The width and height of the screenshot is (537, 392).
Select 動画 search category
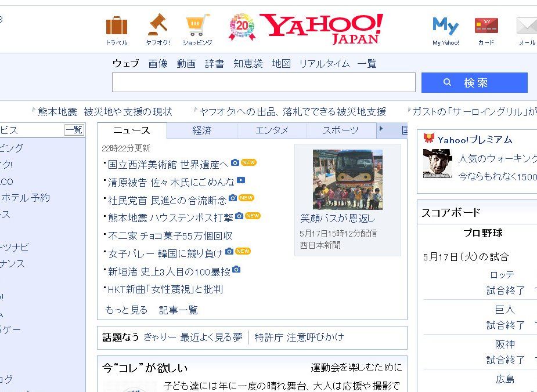coord(186,64)
